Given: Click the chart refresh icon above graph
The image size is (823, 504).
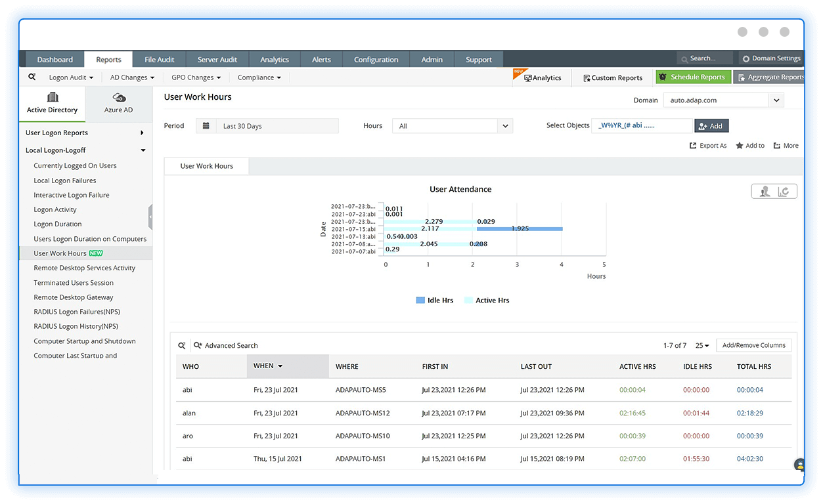Looking at the screenshot, I should [x=784, y=191].
